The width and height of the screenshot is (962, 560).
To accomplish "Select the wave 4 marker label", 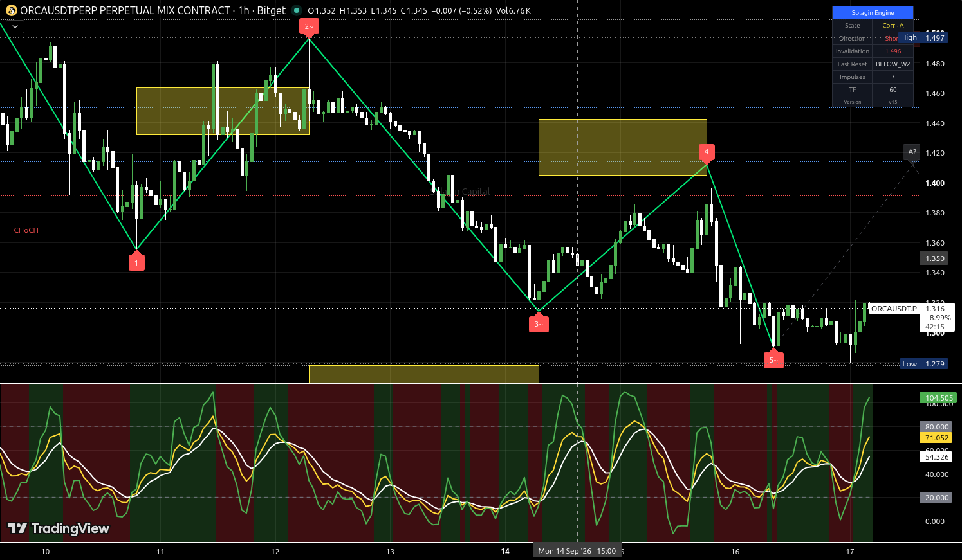I will [x=707, y=152].
